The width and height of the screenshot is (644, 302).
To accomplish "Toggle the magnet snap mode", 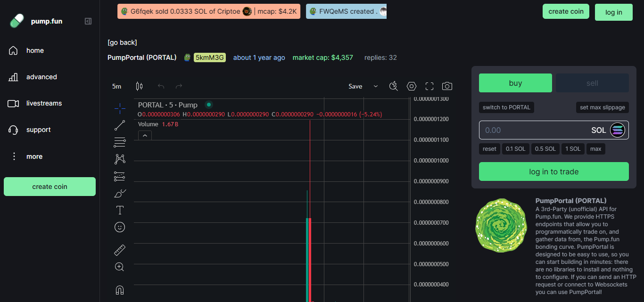I will pos(120,290).
